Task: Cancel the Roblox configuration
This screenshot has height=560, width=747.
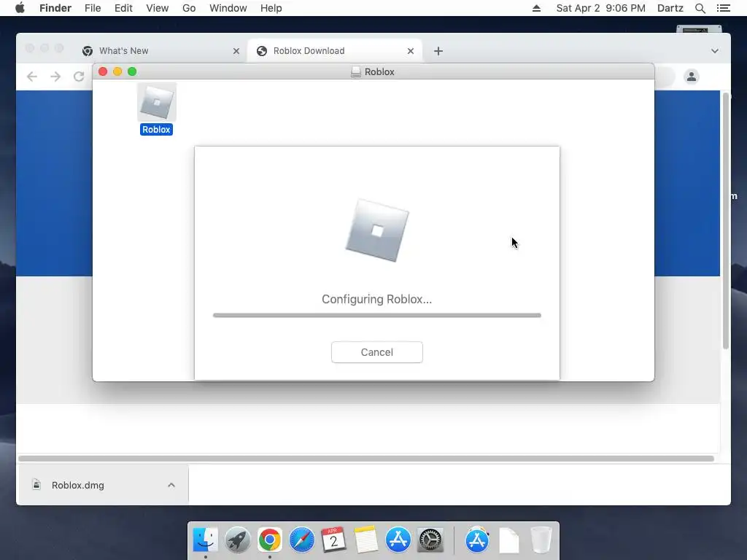Action: [377, 352]
